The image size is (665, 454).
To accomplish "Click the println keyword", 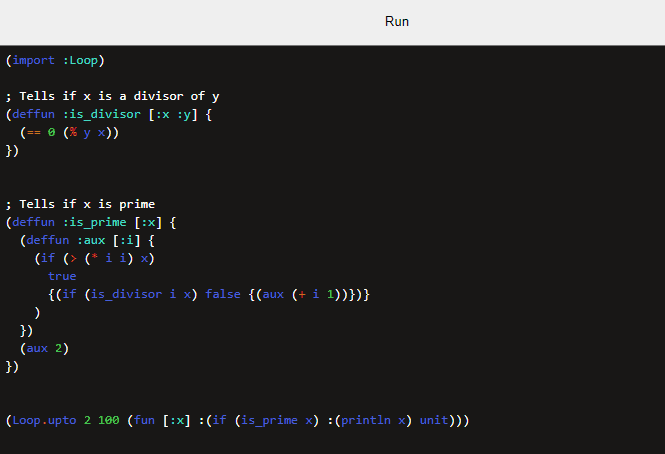I will click(x=369, y=420).
